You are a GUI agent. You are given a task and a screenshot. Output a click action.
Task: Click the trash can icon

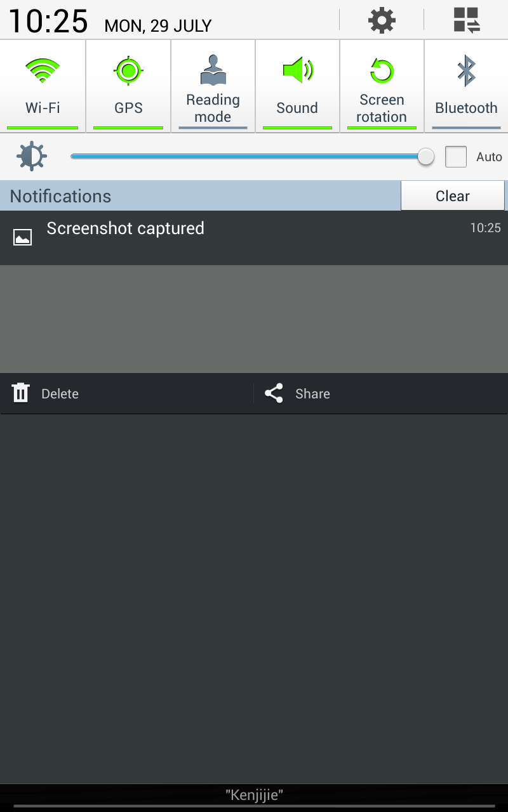click(21, 393)
